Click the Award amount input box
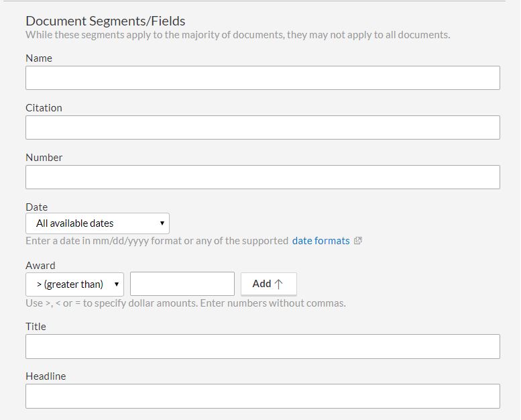521x420 pixels. [x=182, y=284]
